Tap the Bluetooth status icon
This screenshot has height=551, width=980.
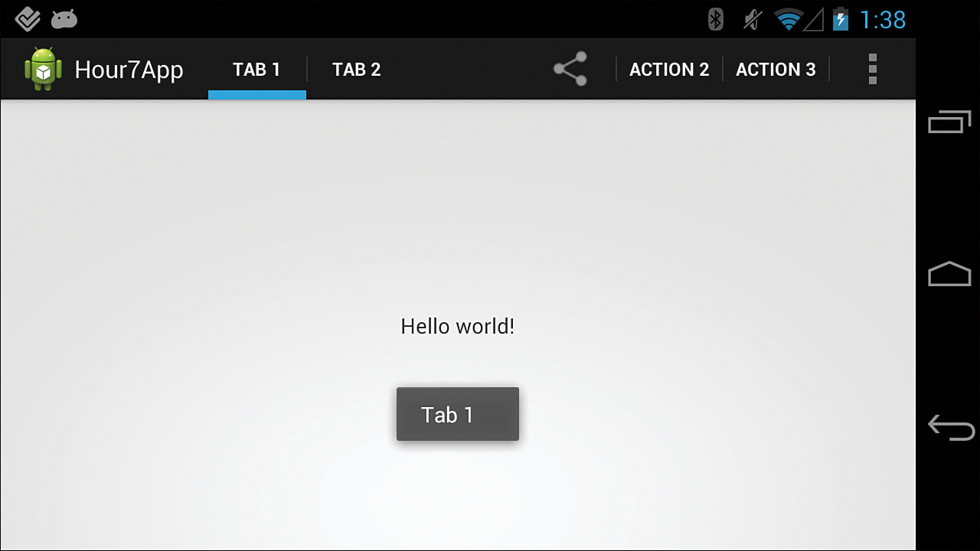tap(716, 19)
